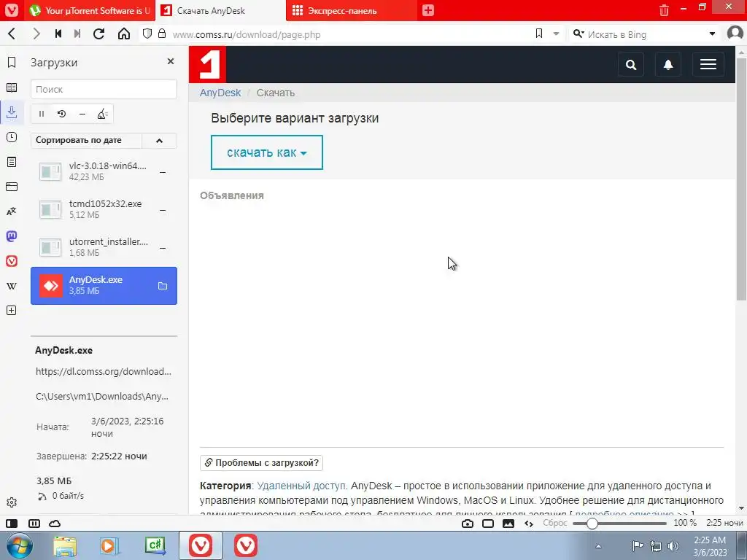Open the Mastodon web panel

coord(12,236)
